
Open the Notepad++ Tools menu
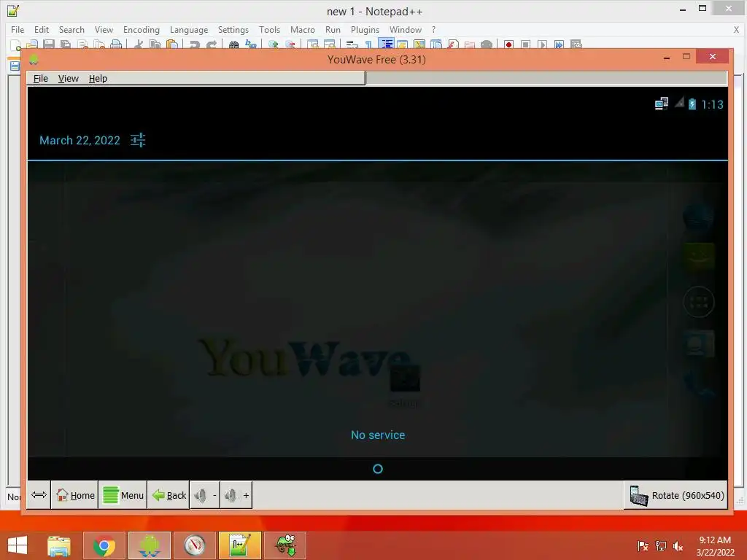click(x=269, y=29)
